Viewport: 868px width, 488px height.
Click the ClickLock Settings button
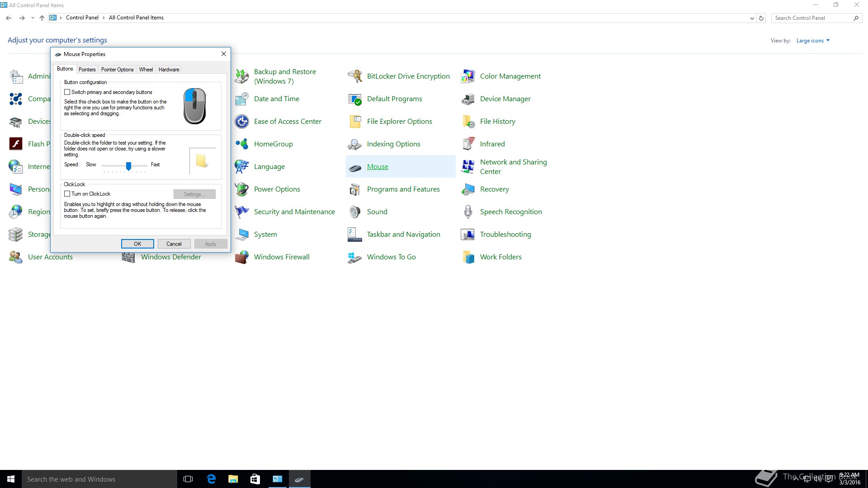pyautogui.click(x=194, y=194)
